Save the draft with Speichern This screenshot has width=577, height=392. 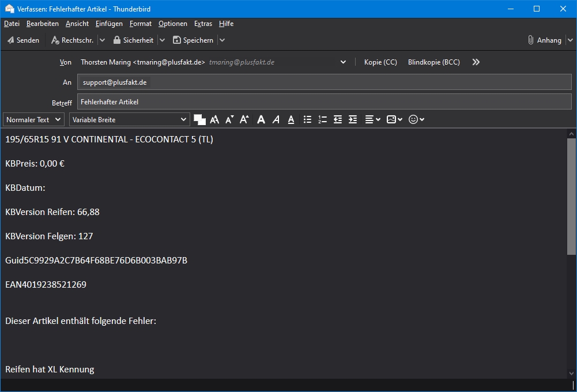[x=193, y=40]
